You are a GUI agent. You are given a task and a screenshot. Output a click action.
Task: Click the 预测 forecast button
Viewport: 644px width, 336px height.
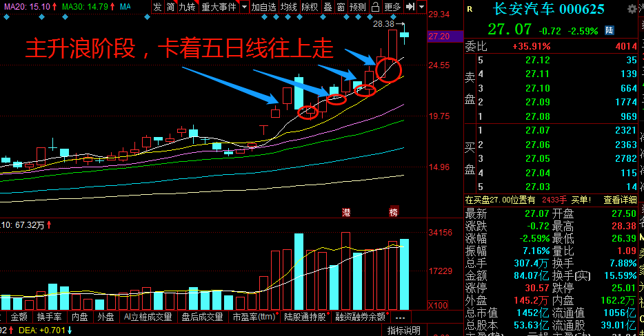358,7
